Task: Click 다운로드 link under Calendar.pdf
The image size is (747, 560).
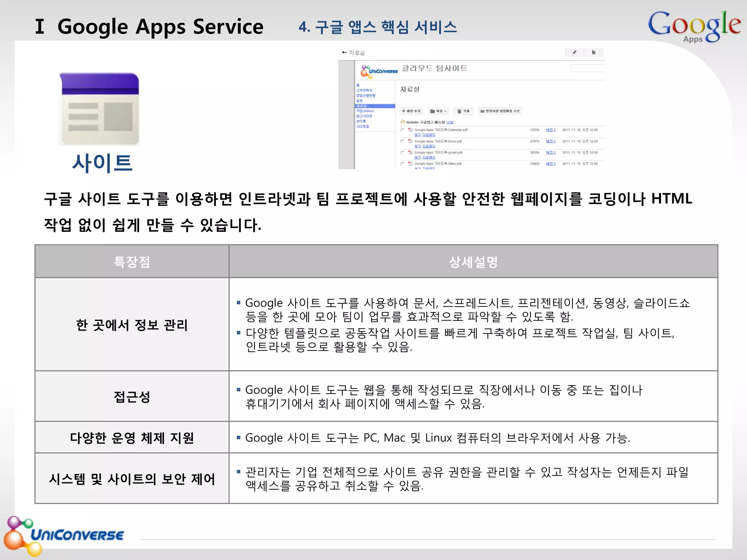Action: (429, 135)
